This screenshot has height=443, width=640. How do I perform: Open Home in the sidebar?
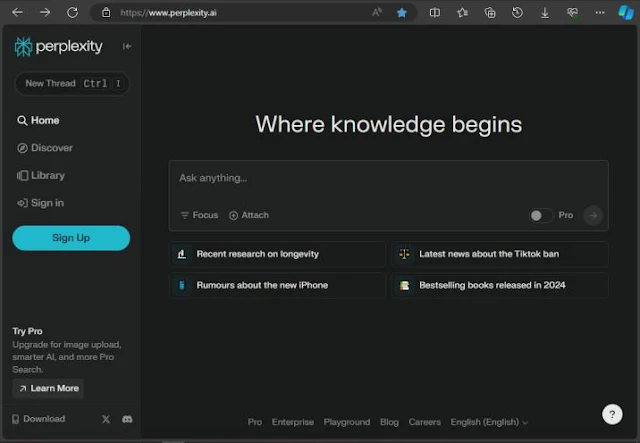pos(38,120)
